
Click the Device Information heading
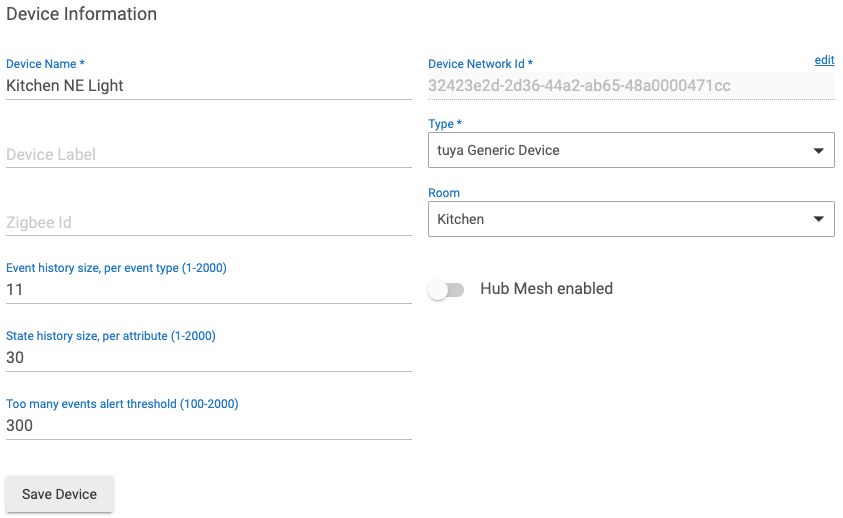coord(82,14)
